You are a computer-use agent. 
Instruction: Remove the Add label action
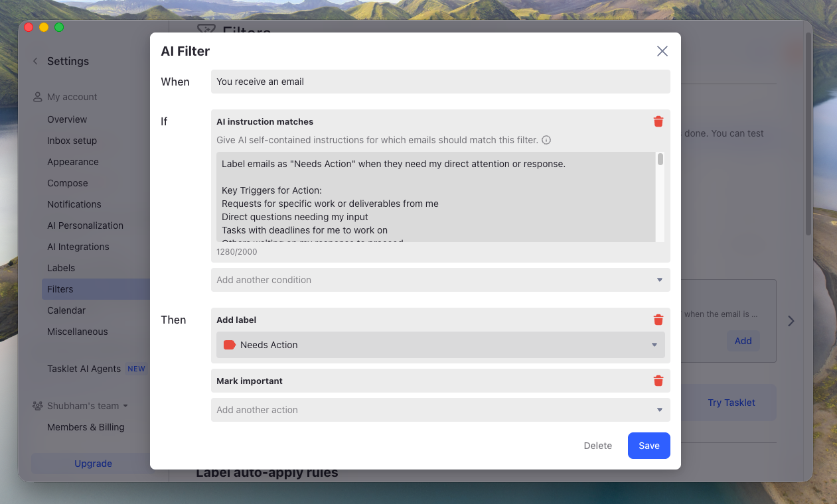click(658, 320)
